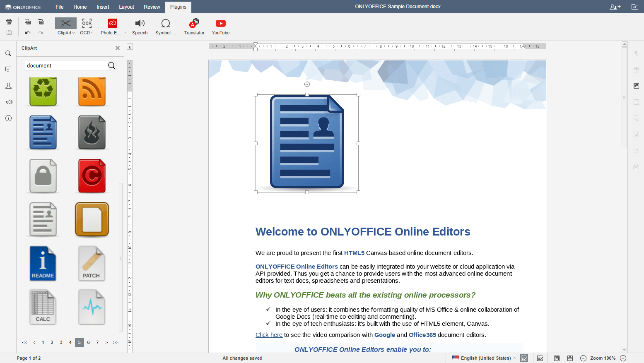Screen dimensions: 644x363
Task: Zoom in with the plus button
Action: (x=623, y=358)
